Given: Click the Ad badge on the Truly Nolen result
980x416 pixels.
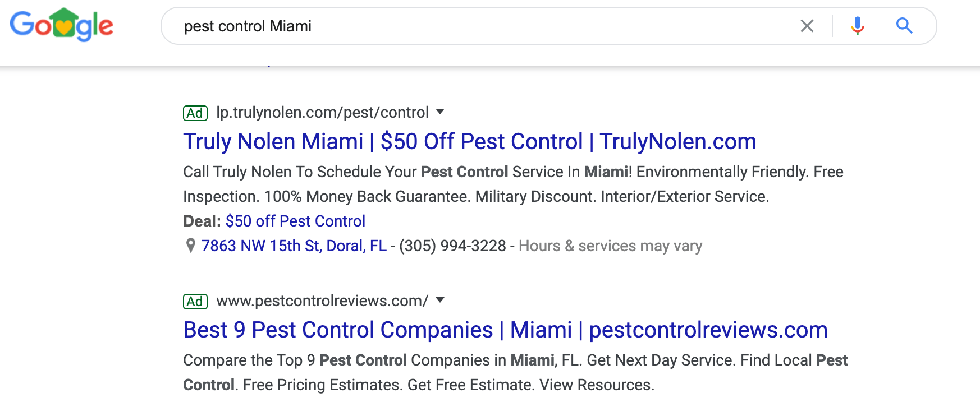Looking at the screenshot, I should coord(195,113).
